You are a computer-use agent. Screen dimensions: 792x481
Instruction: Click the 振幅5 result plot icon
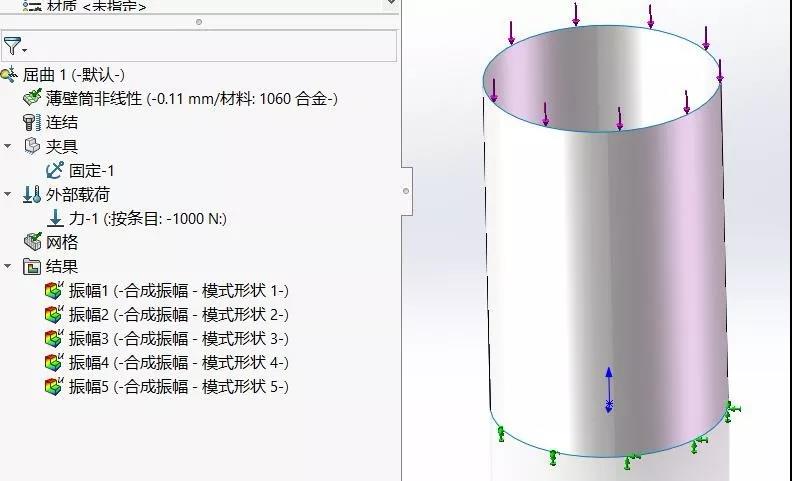click(54, 387)
